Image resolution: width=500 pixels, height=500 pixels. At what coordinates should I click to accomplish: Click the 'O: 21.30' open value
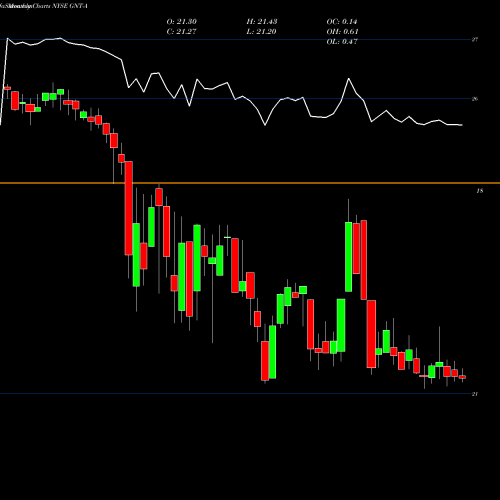click(182, 22)
